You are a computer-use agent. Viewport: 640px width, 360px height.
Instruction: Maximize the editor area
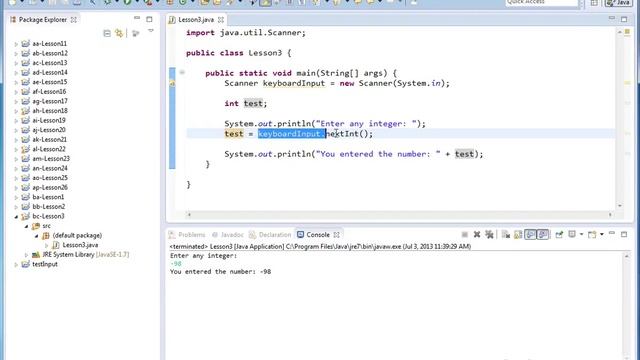[x=624, y=20]
